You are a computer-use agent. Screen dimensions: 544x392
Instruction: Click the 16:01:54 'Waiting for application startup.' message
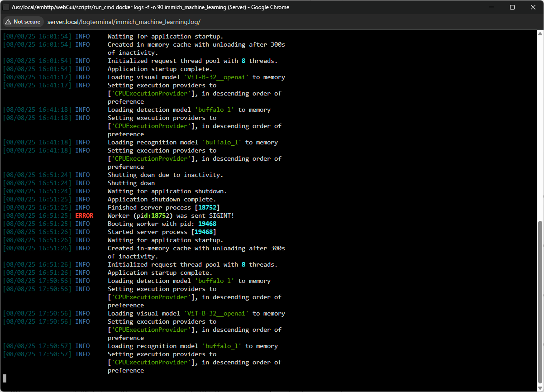coord(165,36)
